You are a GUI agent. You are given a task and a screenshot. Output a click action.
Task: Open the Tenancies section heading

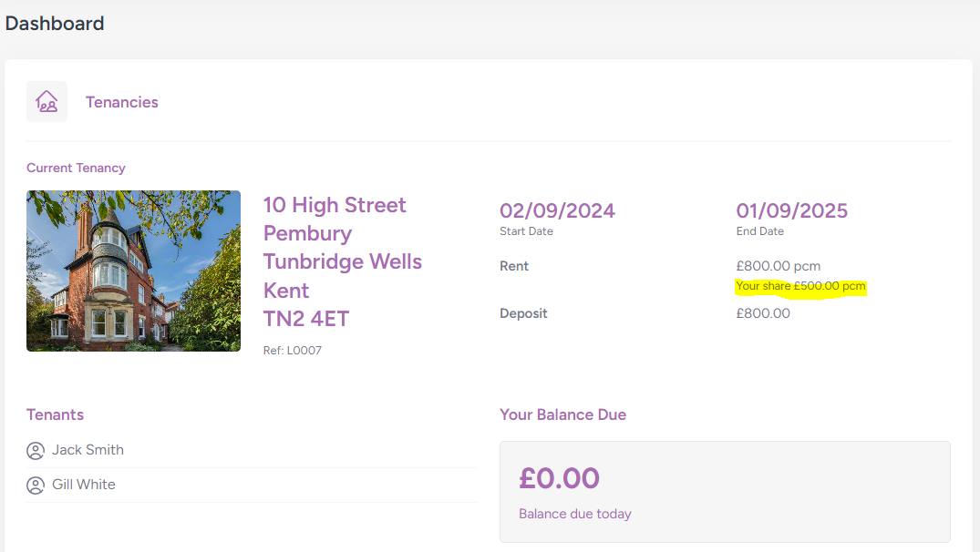point(121,102)
